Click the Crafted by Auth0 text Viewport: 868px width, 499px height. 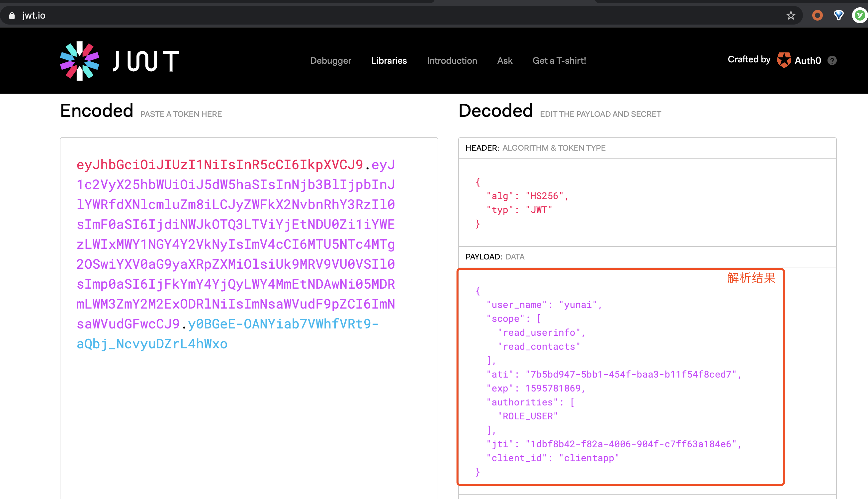pyautogui.click(x=749, y=60)
